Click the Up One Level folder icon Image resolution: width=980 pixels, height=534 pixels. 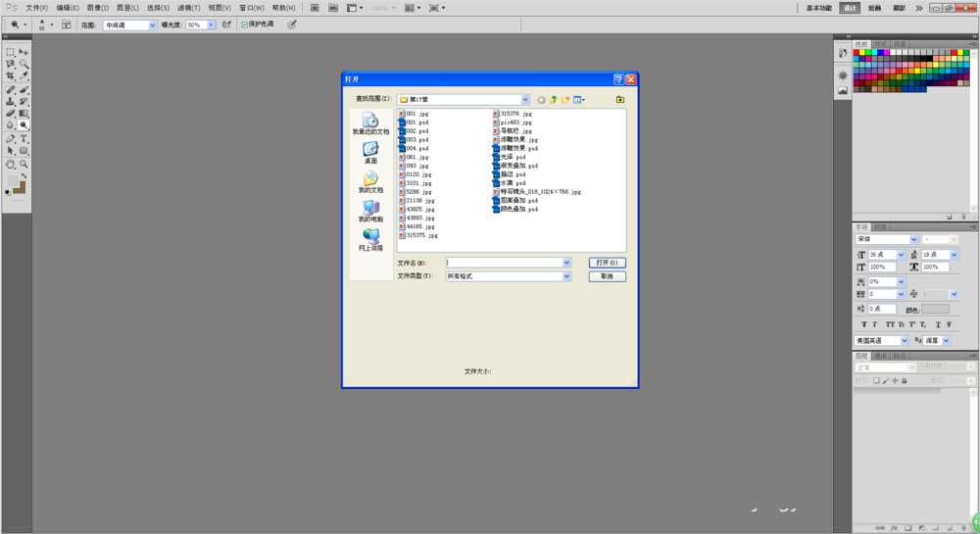553,99
